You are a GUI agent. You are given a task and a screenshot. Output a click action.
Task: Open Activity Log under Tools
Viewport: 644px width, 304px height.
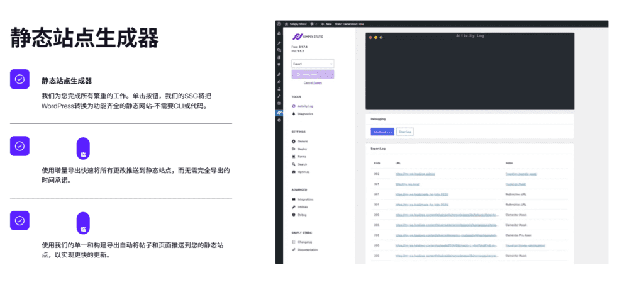305,106
